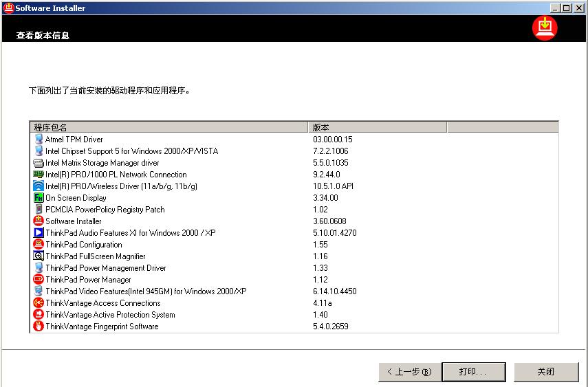Click version 4.11a

322,302
